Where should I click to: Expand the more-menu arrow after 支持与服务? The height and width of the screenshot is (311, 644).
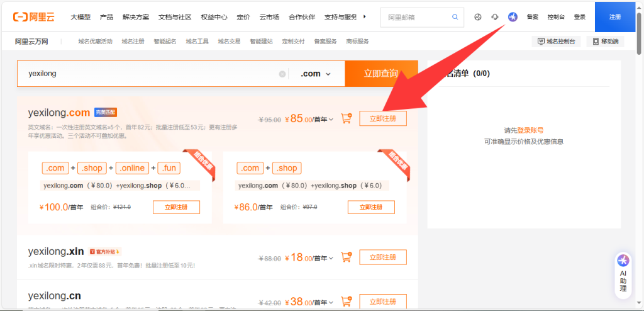[x=365, y=17]
